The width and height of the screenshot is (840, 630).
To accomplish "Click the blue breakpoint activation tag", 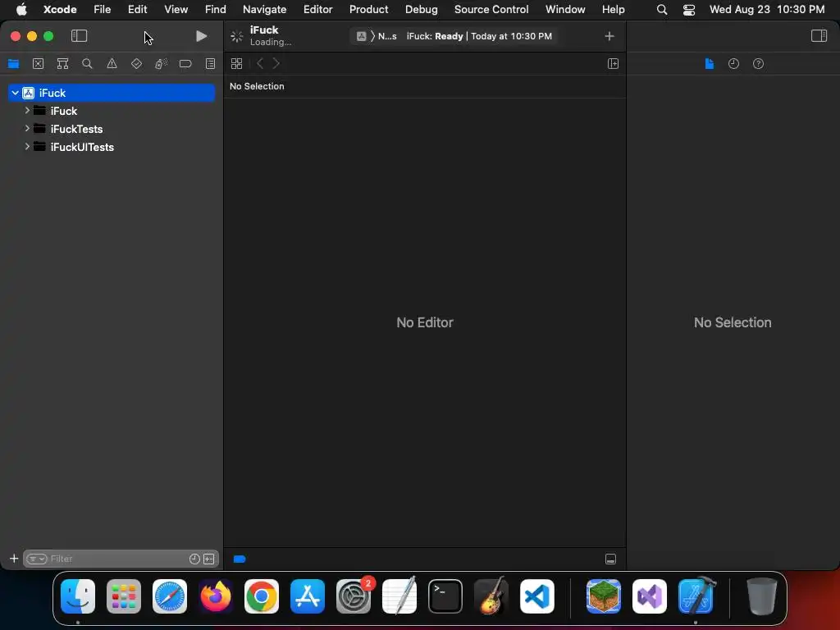I will [x=240, y=559].
